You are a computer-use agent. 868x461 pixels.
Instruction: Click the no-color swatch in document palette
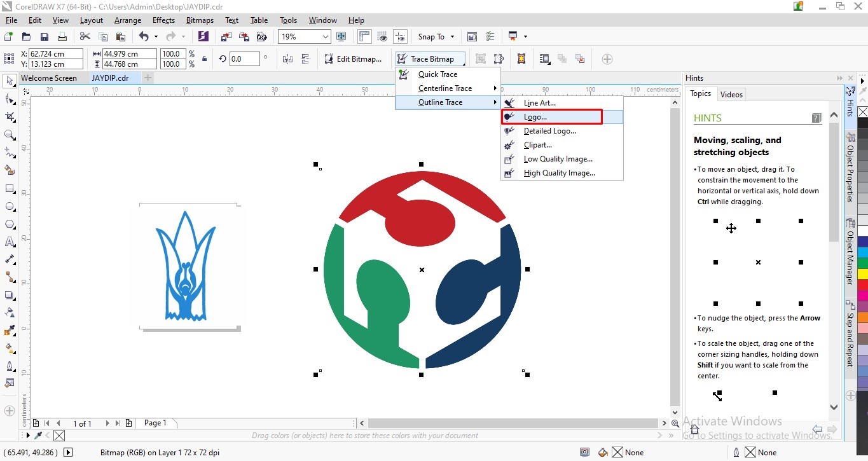click(x=59, y=436)
